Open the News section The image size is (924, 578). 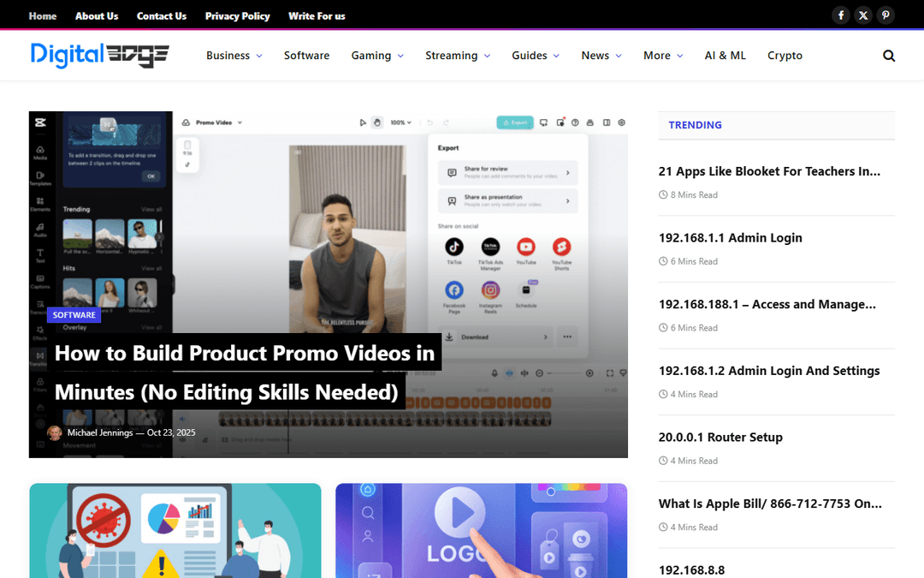595,56
